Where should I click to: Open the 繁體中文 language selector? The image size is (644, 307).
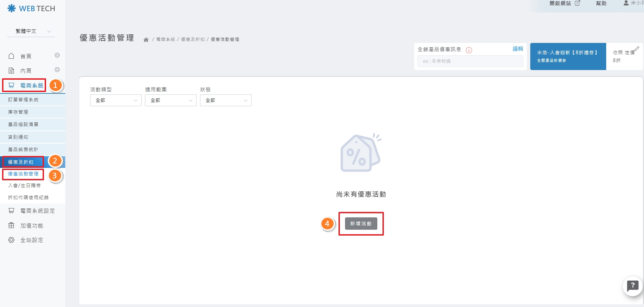(x=31, y=31)
